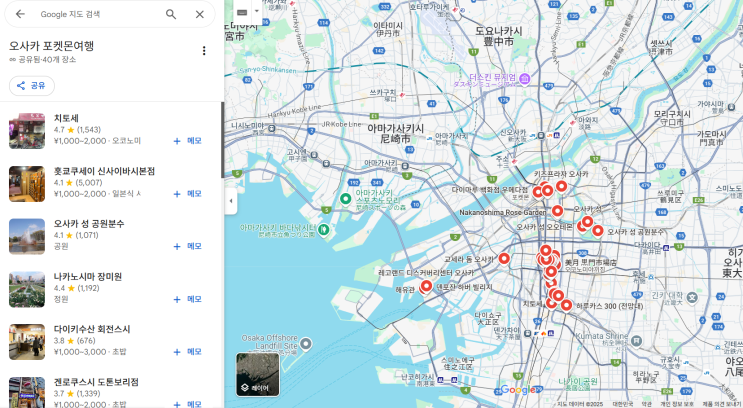The height and width of the screenshot is (408, 743).
Task: Collapse the side panel with arrow
Action: tap(231, 200)
